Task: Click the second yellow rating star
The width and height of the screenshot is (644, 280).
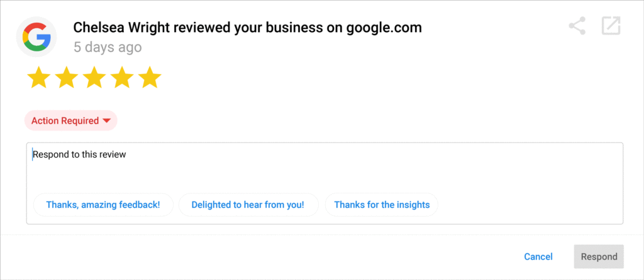Action: pyautogui.click(x=66, y=78)
